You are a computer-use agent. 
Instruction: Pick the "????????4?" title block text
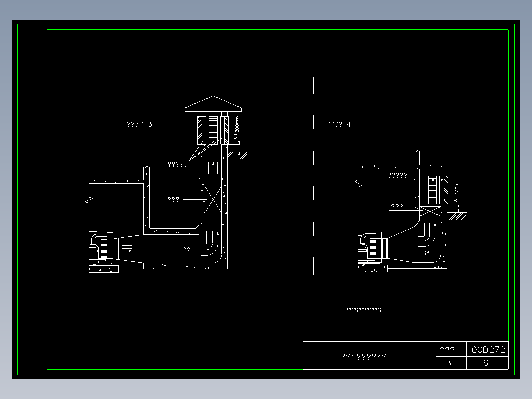tap(364, 357)
